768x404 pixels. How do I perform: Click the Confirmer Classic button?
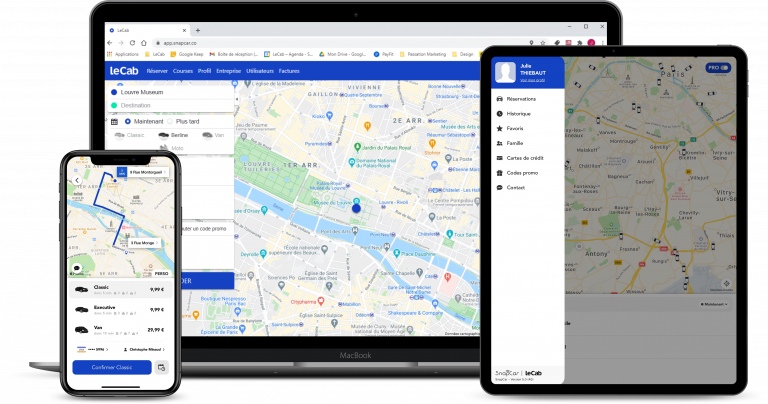point(112,367)
